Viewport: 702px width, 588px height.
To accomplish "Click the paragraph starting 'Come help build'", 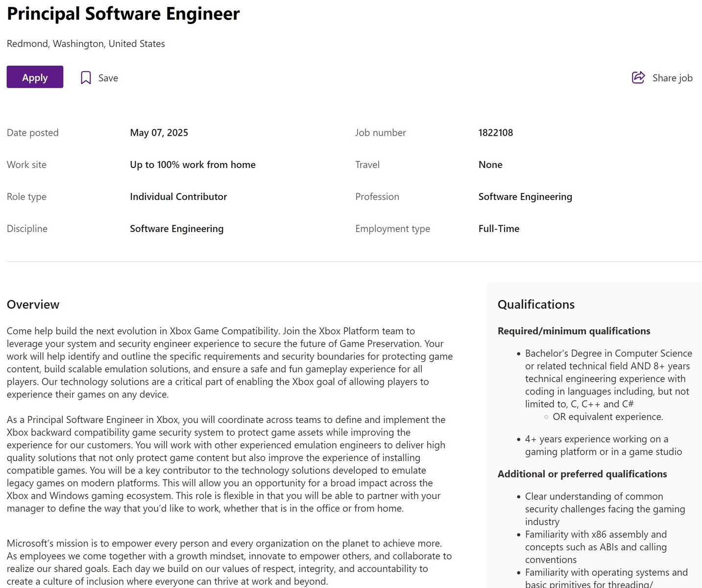I will point(230,363).
